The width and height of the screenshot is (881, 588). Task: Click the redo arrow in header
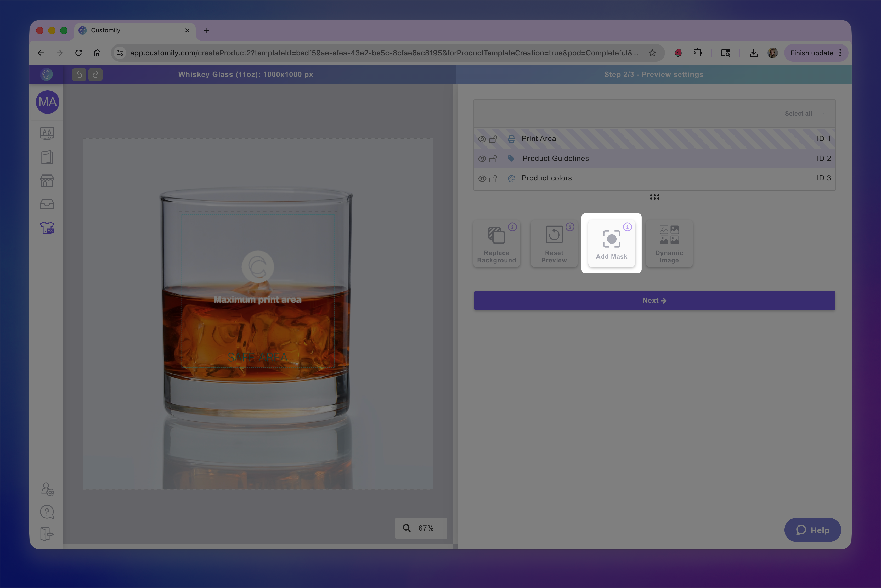[95, 75]
